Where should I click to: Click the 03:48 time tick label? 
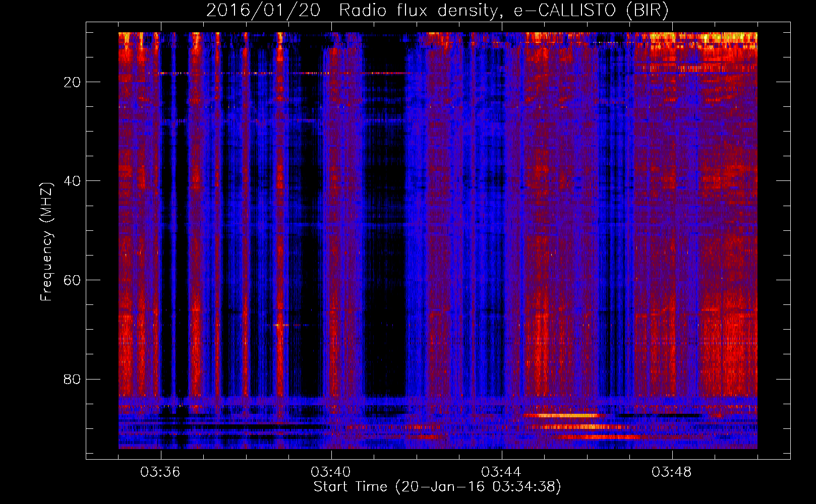(x=672, y=472)
